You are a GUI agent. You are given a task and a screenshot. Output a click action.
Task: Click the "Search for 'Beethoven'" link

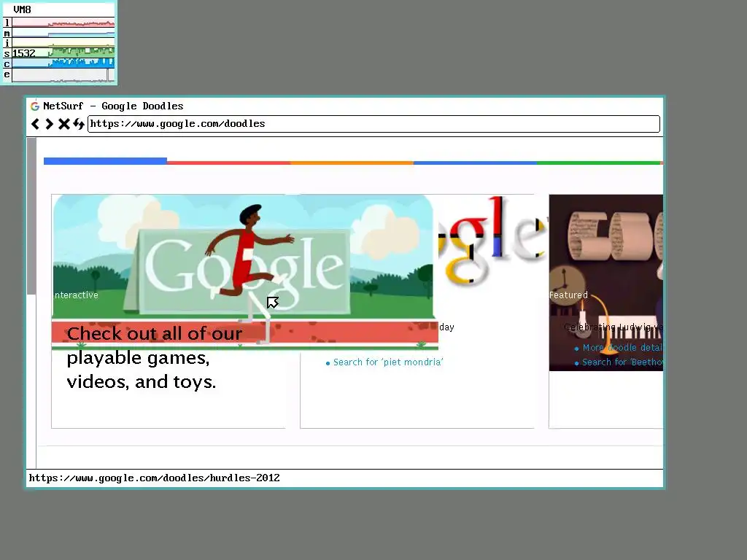click(x=622, y=362)
